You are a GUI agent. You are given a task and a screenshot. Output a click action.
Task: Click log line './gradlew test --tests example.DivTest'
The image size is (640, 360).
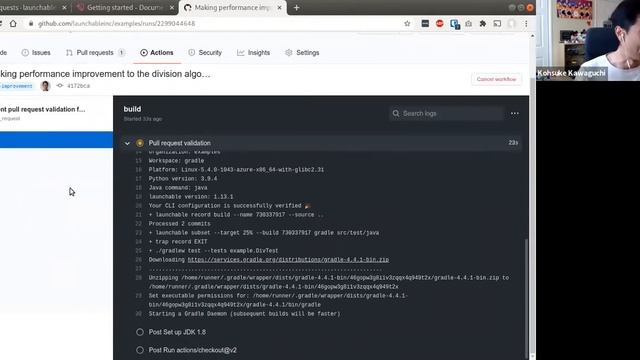click(213, 251)
